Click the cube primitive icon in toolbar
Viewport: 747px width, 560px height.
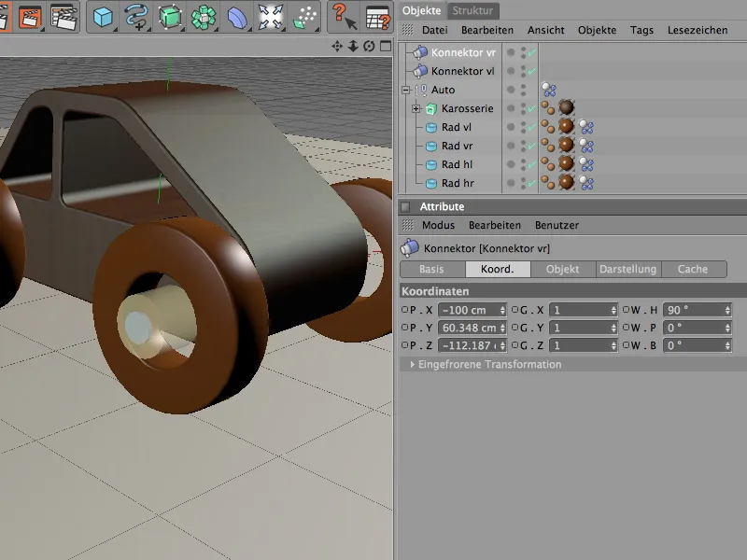(x=103, y=16)
